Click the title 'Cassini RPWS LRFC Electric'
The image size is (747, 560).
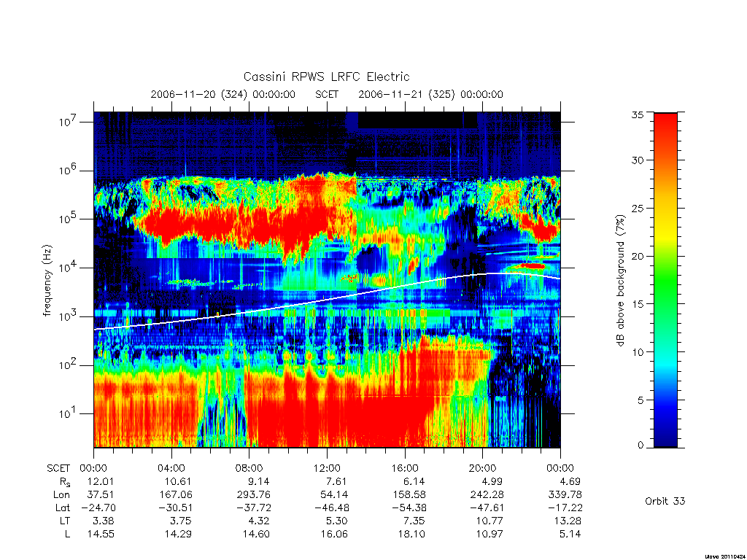[326, 77]
